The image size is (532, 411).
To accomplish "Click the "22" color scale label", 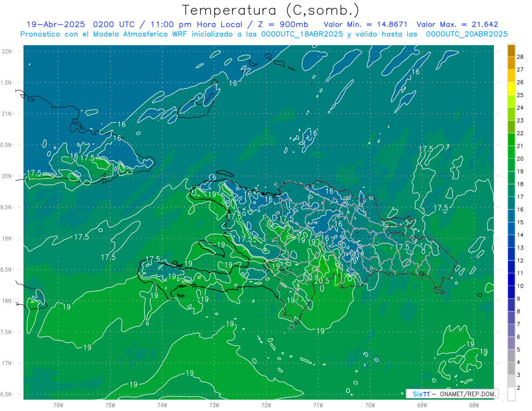I will 520,133.
